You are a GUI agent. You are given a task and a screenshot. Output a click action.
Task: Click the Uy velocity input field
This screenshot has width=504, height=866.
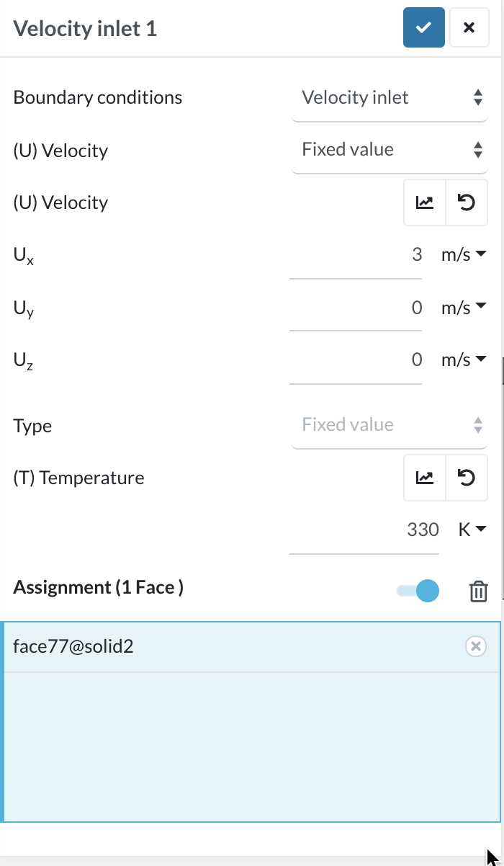[356, 308]
